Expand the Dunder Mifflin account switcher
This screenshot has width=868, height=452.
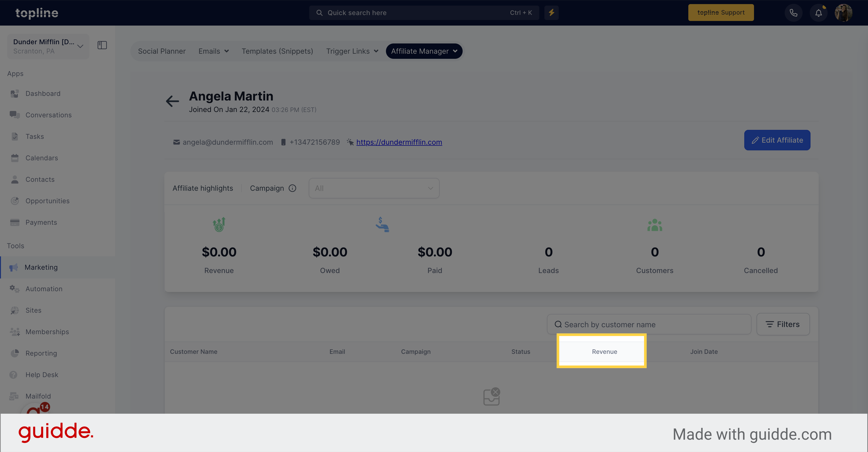point(48,46)
